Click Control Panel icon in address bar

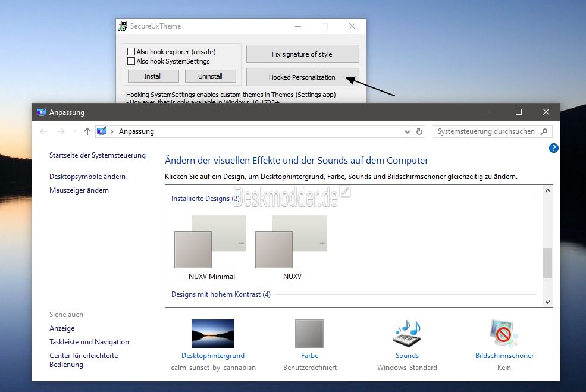102,131
